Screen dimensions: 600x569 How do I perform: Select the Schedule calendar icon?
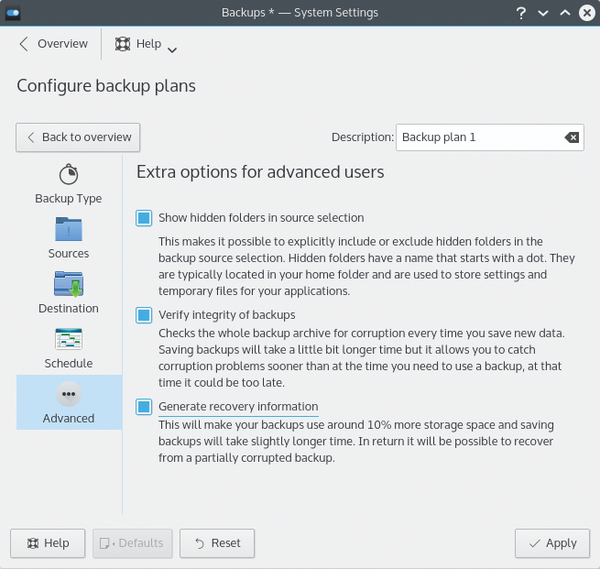tap(68, 339)
